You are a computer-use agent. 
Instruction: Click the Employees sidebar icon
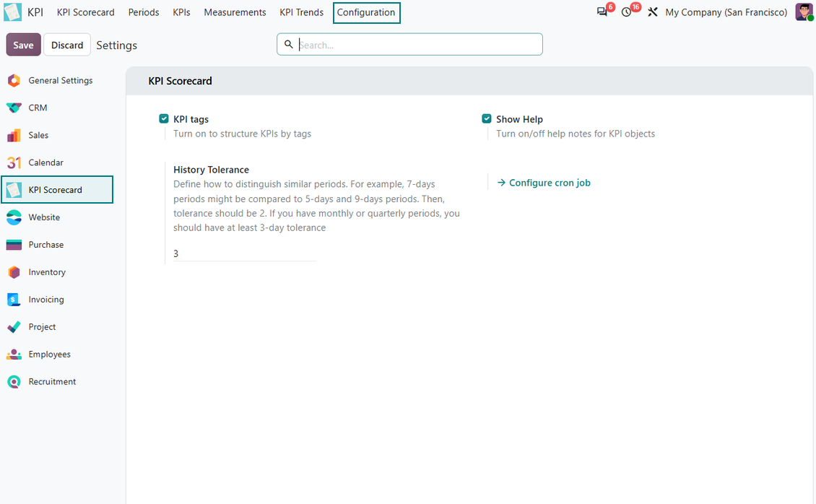[x=14, y=355]
